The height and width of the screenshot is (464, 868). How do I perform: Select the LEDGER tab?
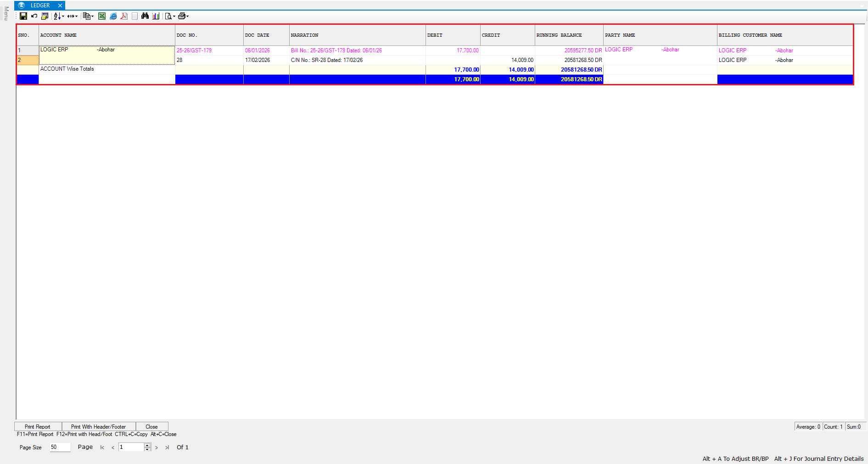[x=40, y=6]
